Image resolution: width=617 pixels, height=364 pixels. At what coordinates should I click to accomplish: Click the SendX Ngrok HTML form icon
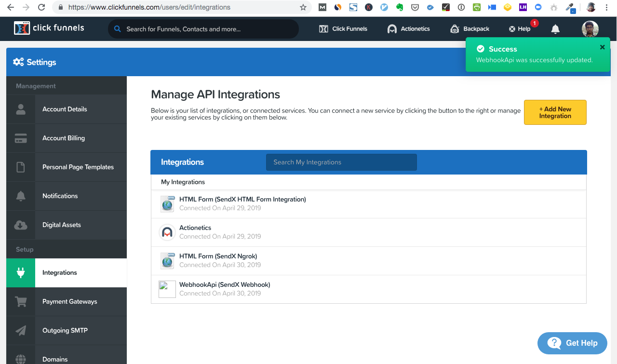[167, 261]
